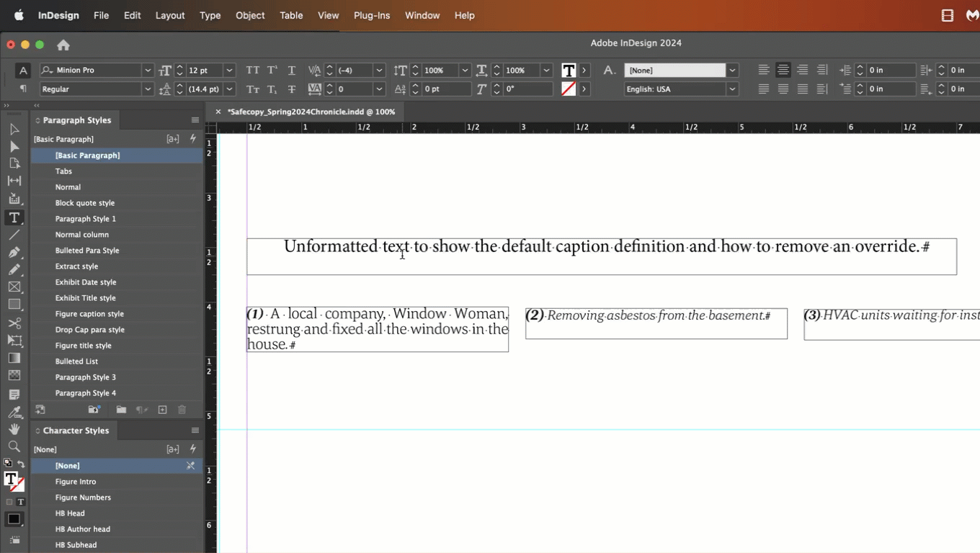Open the Window menu

pyautogui.click(x=422, y=15)
